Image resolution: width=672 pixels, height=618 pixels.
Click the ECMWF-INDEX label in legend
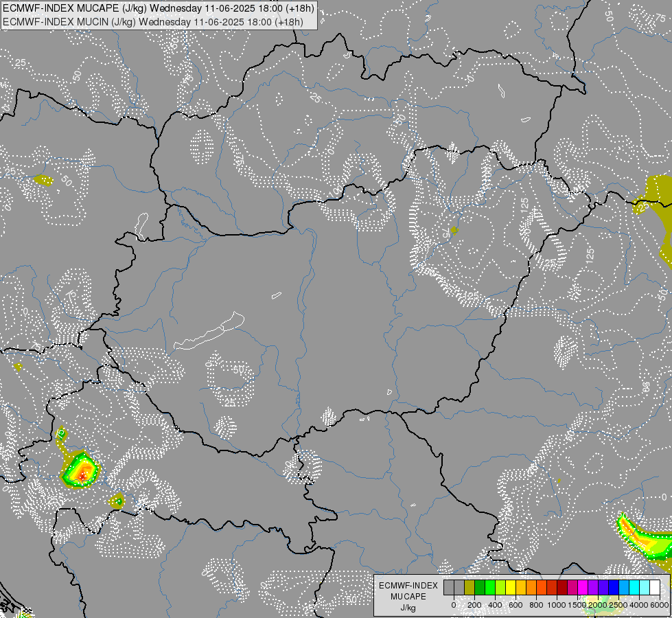[408, 586]
